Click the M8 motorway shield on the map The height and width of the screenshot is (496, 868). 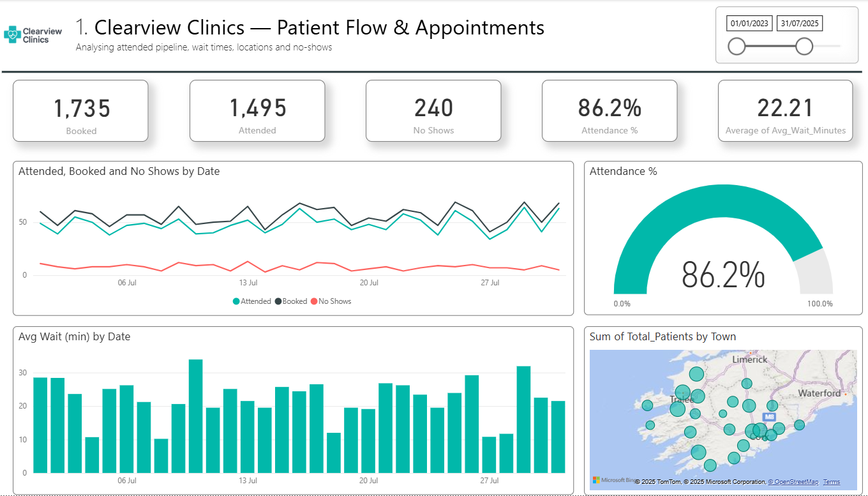coord(769,416)
